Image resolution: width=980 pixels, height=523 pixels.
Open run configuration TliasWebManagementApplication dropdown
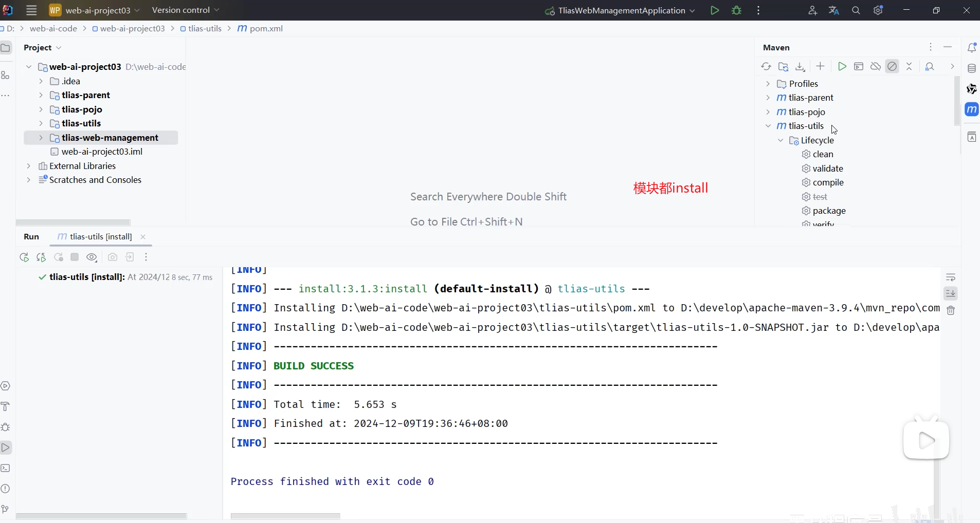coord(621,10)
